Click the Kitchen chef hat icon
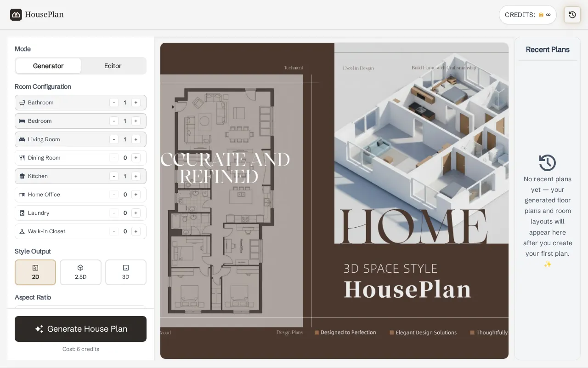The image size is (588, 368). tap(22, 176)
